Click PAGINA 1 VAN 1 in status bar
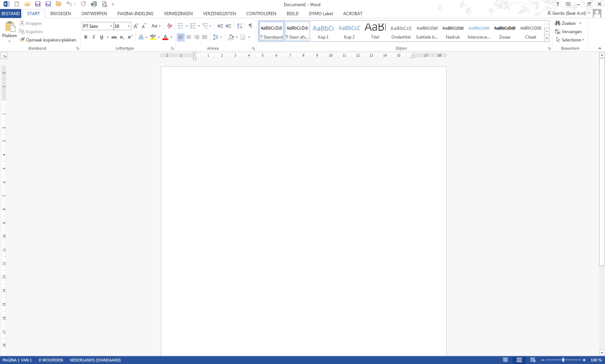This screenshot has width=605, height=364. tap(17, 360)
